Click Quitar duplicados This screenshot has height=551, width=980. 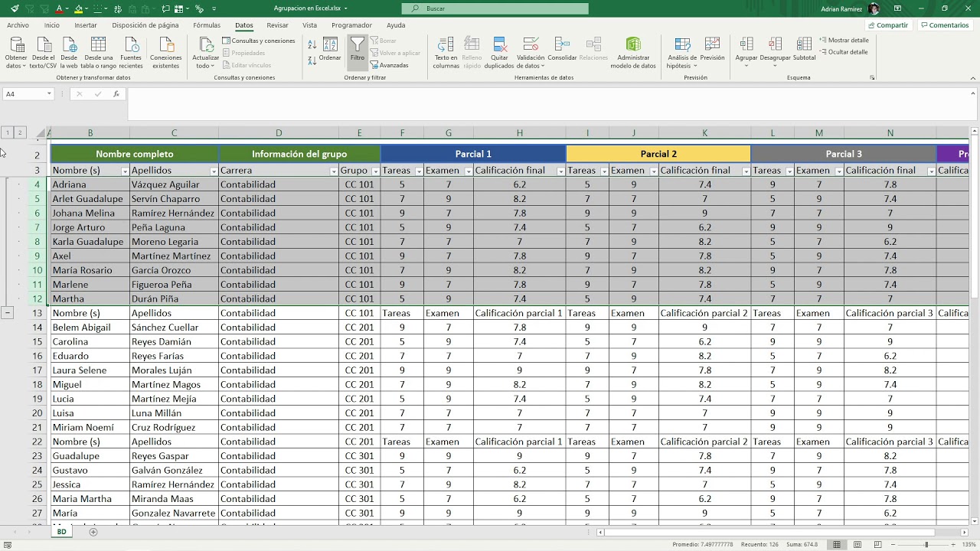pos(499,52)
